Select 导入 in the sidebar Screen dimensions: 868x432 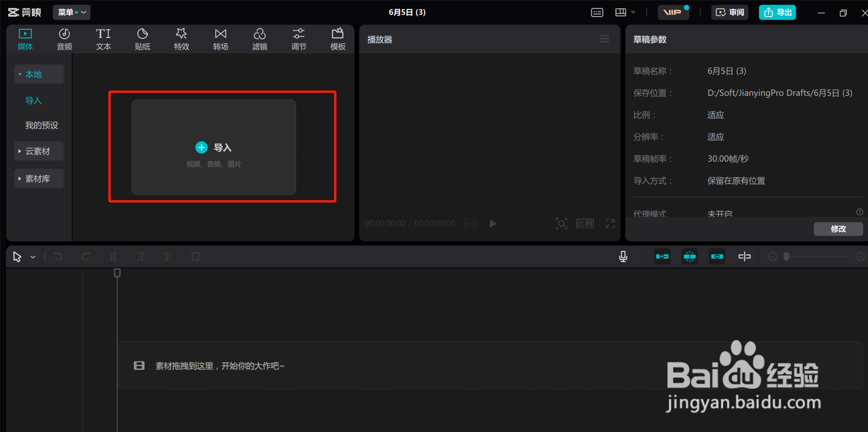tap(33, 101)
